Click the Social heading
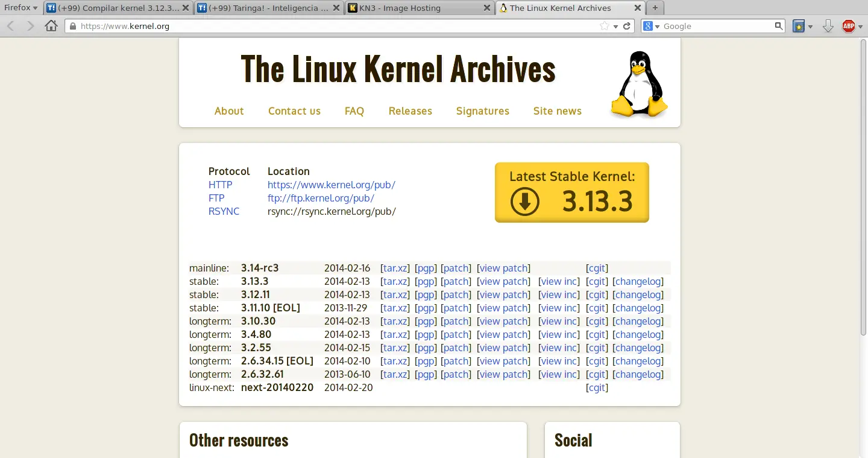This screenshot has width=868, height=458. (573, 441)
